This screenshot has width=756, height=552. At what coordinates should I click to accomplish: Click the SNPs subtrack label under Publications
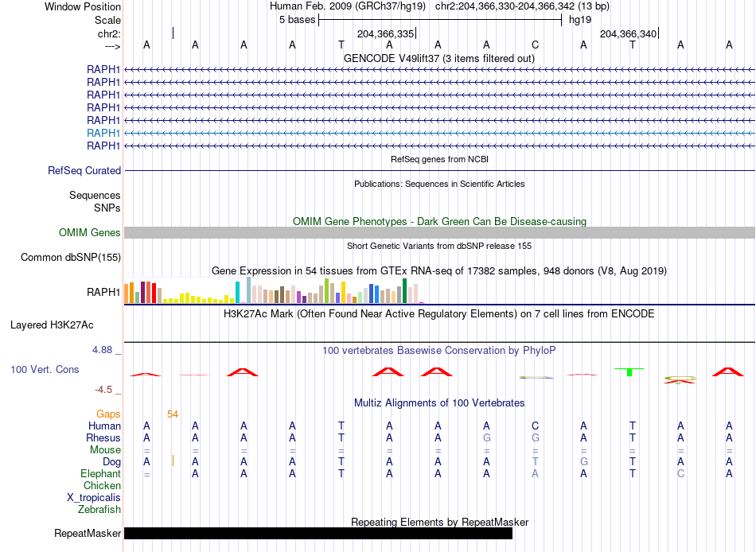tap(107, 208)
